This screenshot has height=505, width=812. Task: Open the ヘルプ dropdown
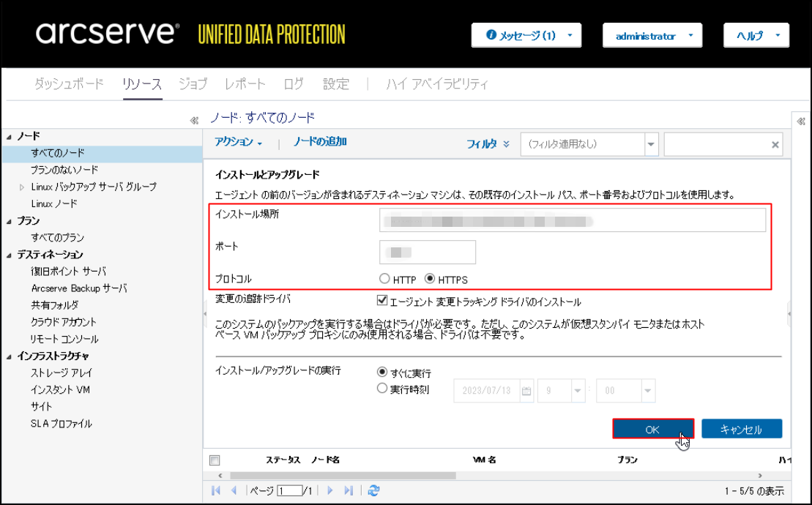pyautogui.click(x=756, y=35)
